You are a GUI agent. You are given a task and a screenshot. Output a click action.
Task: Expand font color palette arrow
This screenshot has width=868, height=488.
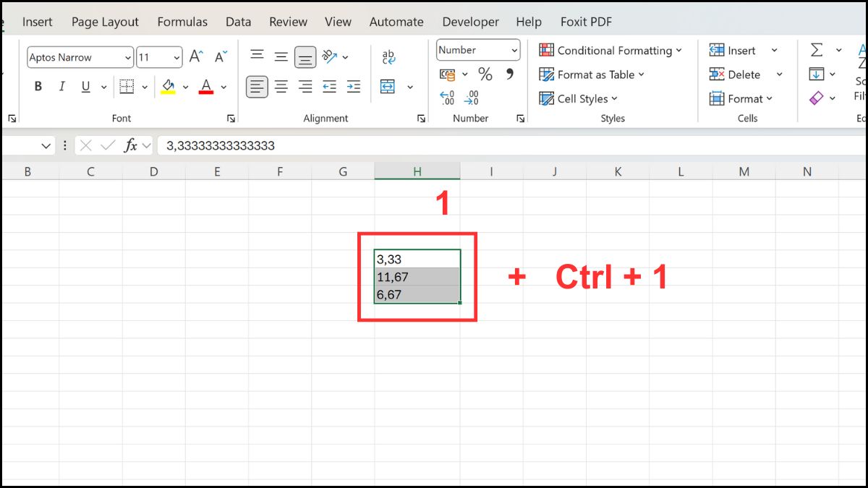click(x=224, y=87)
